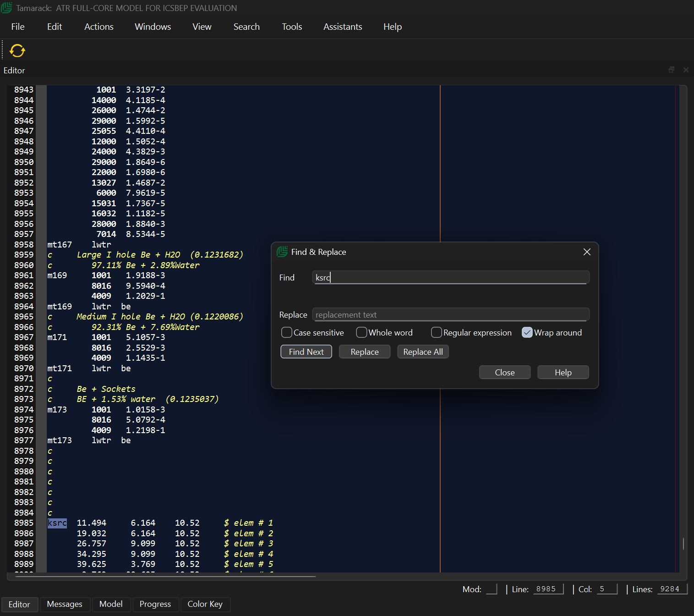694x616 pixels.
Task: Open the Actions menu
Action: (99, 27)
